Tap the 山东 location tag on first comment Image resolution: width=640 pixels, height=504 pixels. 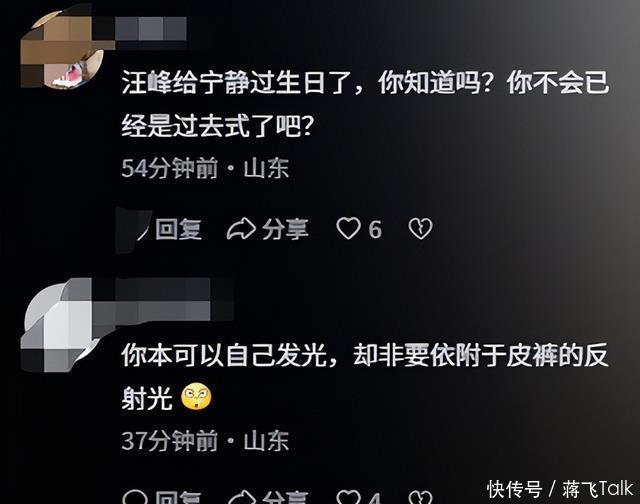point(266,168)
